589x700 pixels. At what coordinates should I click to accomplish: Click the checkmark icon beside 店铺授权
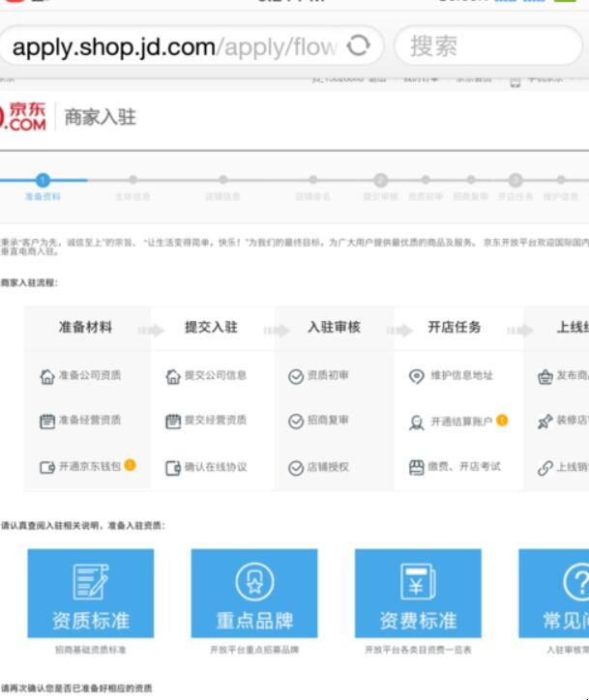click(x=296, y=468)
